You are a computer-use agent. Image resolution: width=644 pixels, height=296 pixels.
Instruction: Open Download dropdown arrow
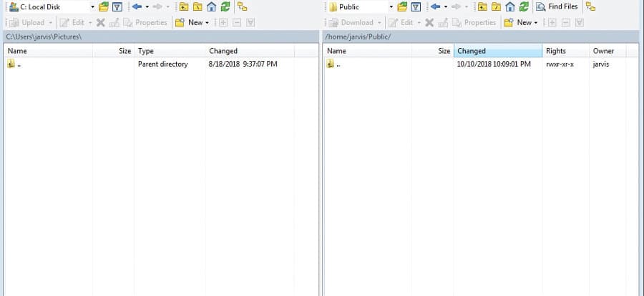(379, 23)
